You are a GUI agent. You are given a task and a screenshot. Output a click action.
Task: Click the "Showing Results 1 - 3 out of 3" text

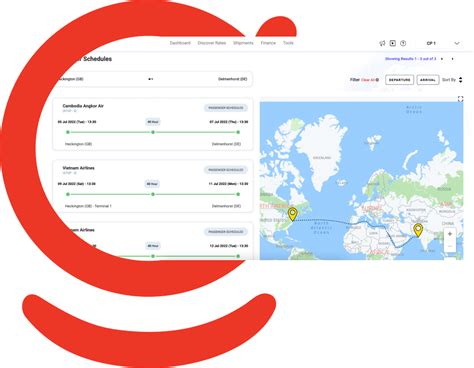pos(410,59)
